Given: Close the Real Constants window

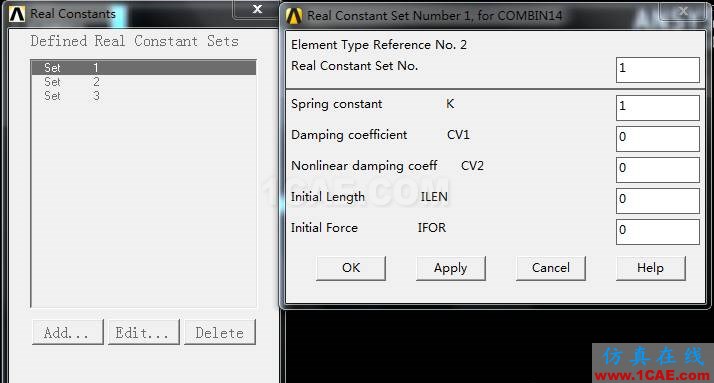Looking at the screenshot, I should [257, 9].
